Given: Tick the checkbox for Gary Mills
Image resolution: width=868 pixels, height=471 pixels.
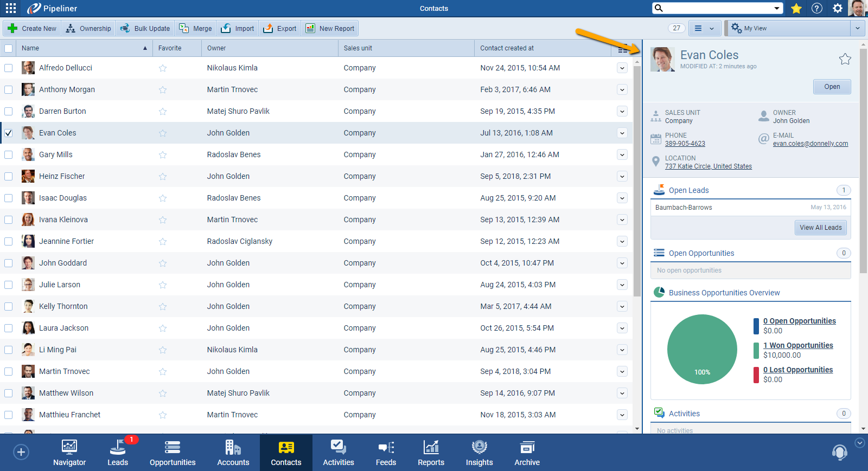Looking at the screenshot, I should click(x=9, y=154).
